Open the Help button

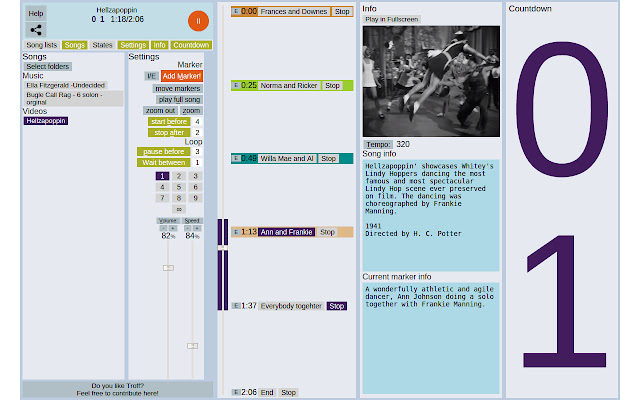tap(36, 13)
